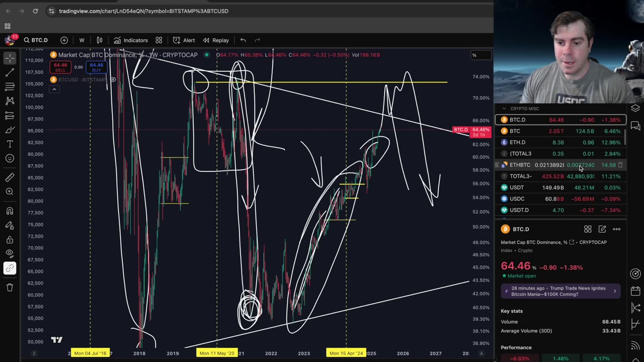Click the Volume 68.45 B stat

[560, 322]
